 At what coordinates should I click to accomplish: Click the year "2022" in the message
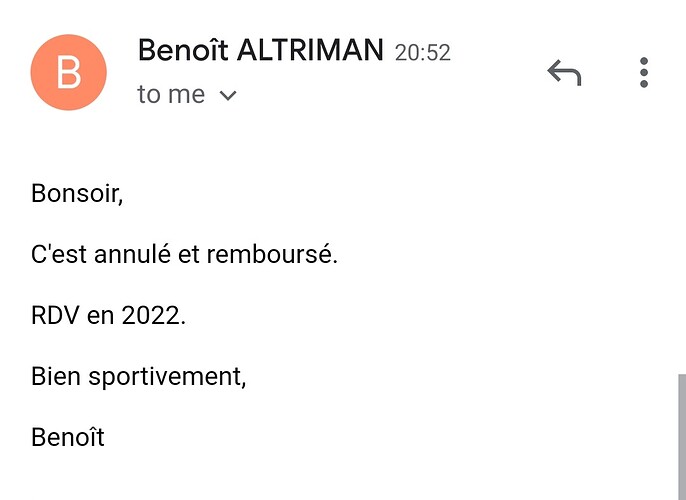click(152, 316)
